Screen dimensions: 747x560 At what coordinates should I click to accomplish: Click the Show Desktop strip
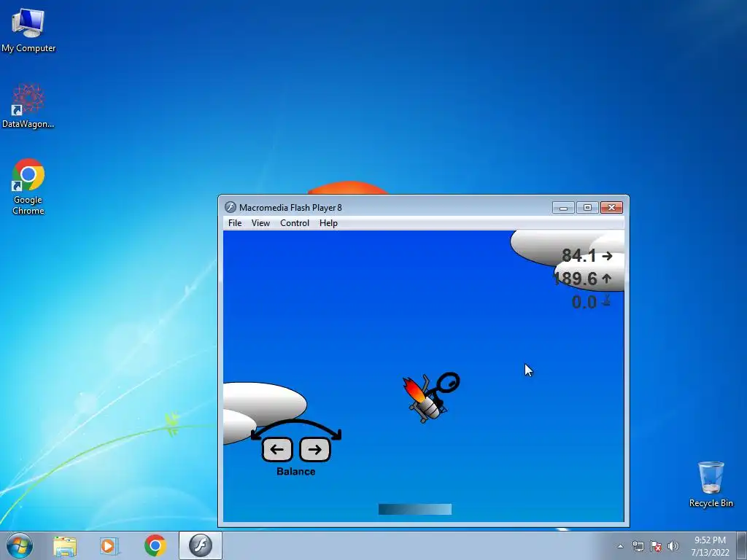click(x=742, y=545)
